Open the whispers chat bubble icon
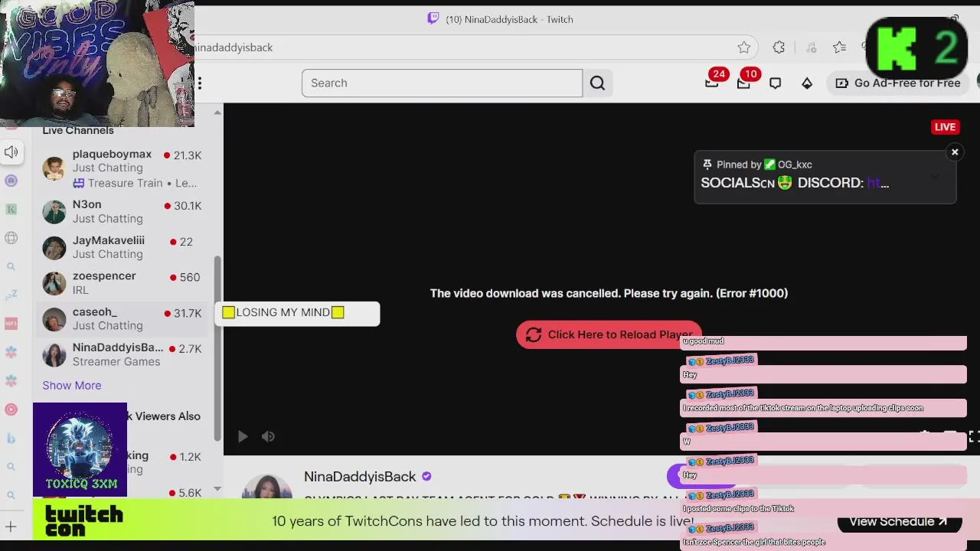 pos(775,83)
